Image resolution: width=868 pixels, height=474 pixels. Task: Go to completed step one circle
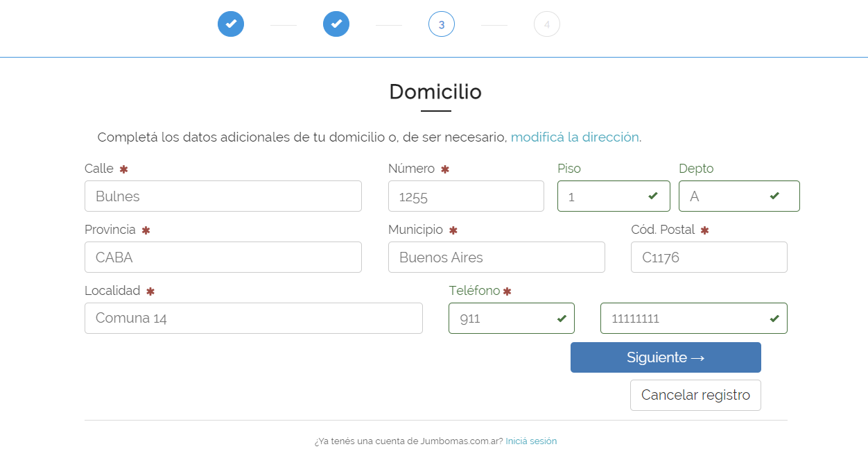pyautogui.click(x=231, y=24)
